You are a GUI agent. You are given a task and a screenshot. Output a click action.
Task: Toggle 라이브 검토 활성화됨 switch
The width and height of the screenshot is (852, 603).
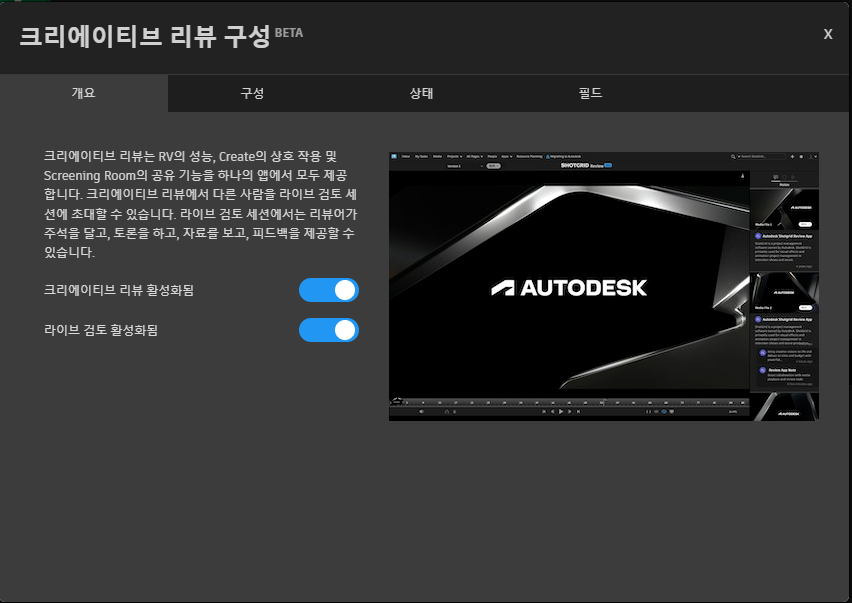329,330
